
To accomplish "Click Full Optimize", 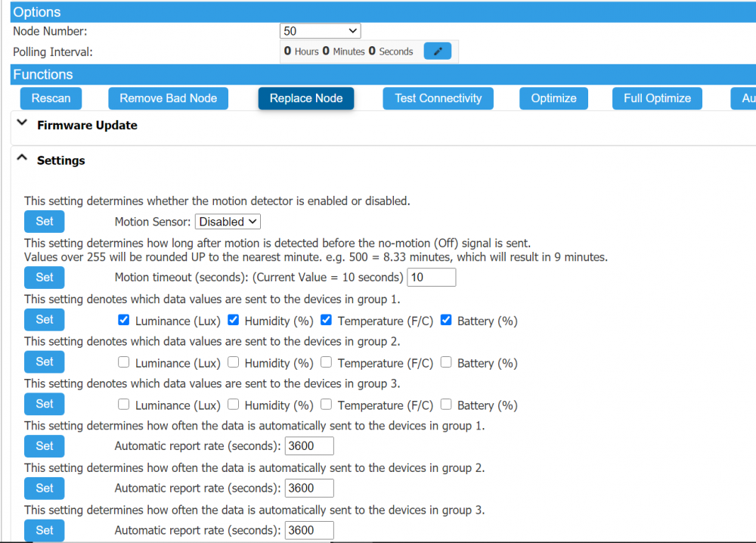I will (656, 98).
